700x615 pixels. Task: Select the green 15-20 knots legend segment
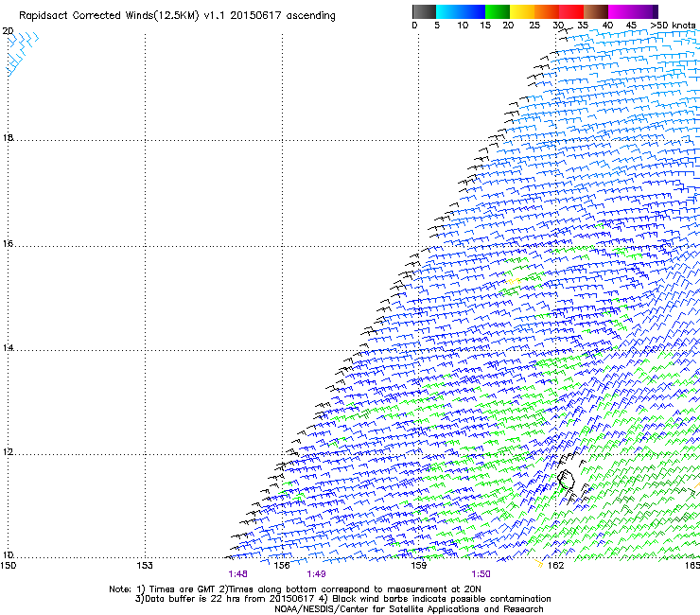[498, 11]
